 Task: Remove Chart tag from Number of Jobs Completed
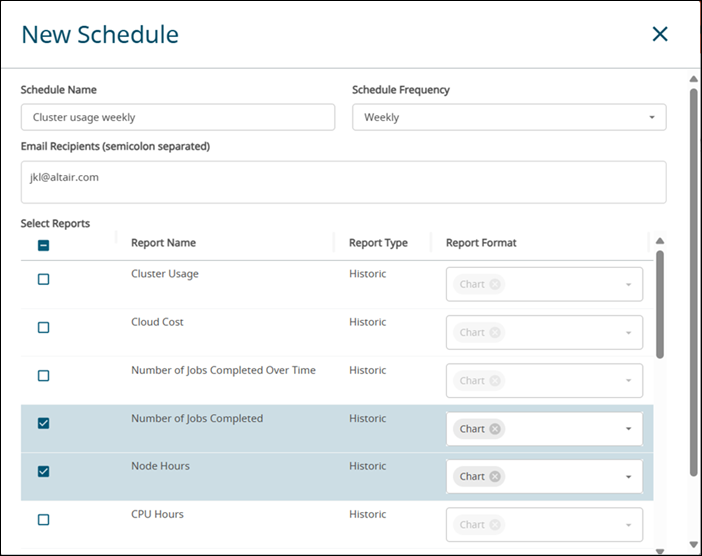(494, 429)
